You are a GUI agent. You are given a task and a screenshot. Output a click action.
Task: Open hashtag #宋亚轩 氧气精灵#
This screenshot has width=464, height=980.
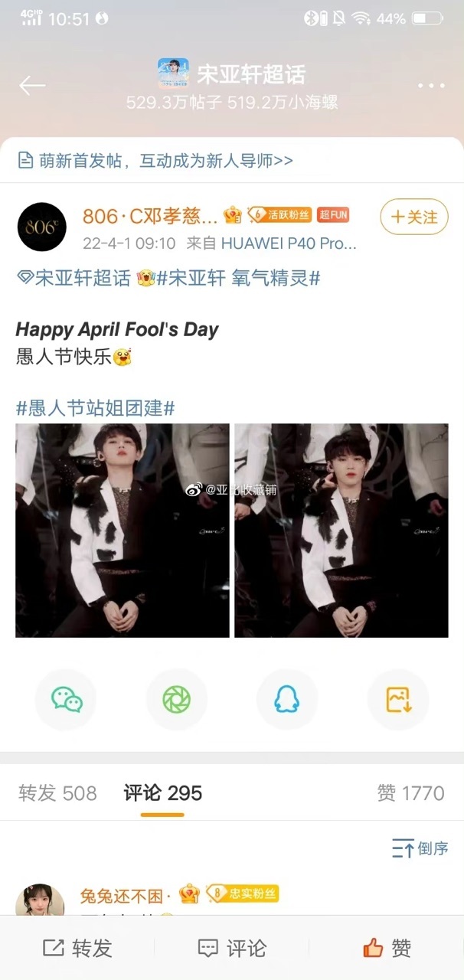click(238, 279)
